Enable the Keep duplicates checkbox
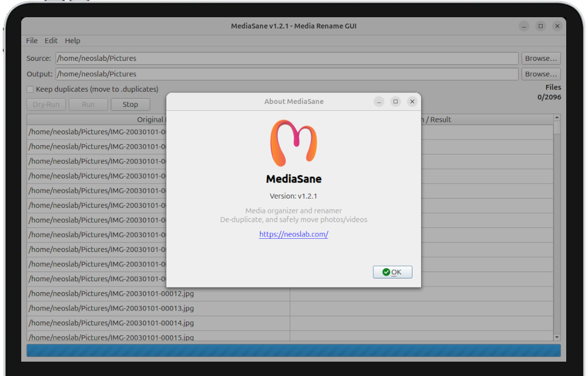The width and height of the screenshot is (588, 376). point(29,89)
